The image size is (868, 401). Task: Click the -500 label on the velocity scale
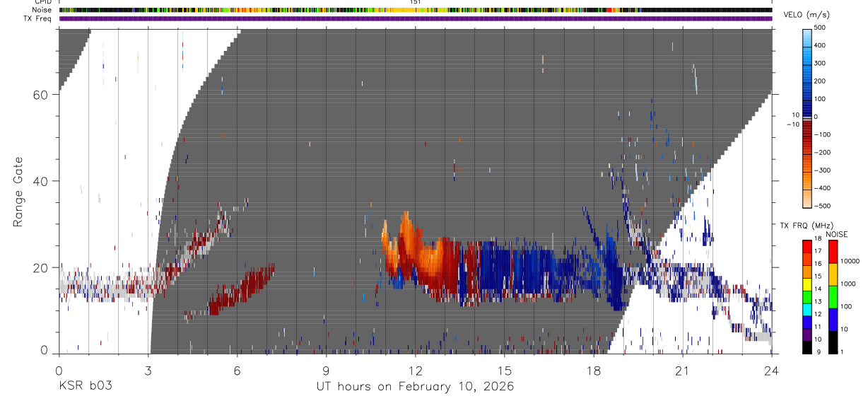tap(822, 206)
